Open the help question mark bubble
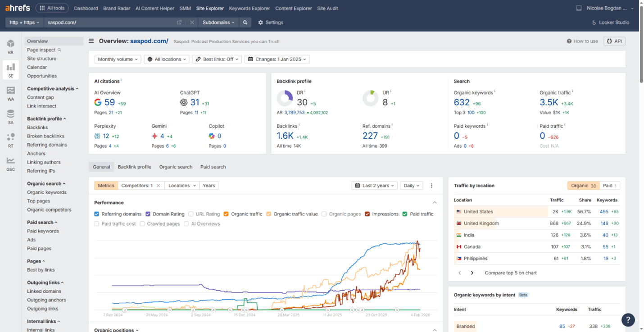 [x=628, y=319]
